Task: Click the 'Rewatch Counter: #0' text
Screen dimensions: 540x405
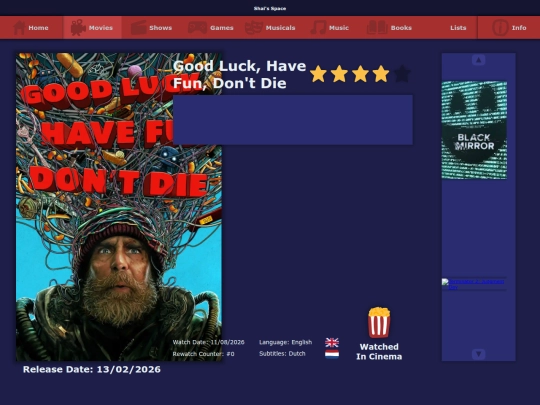Action: click(x=203, y=354)
